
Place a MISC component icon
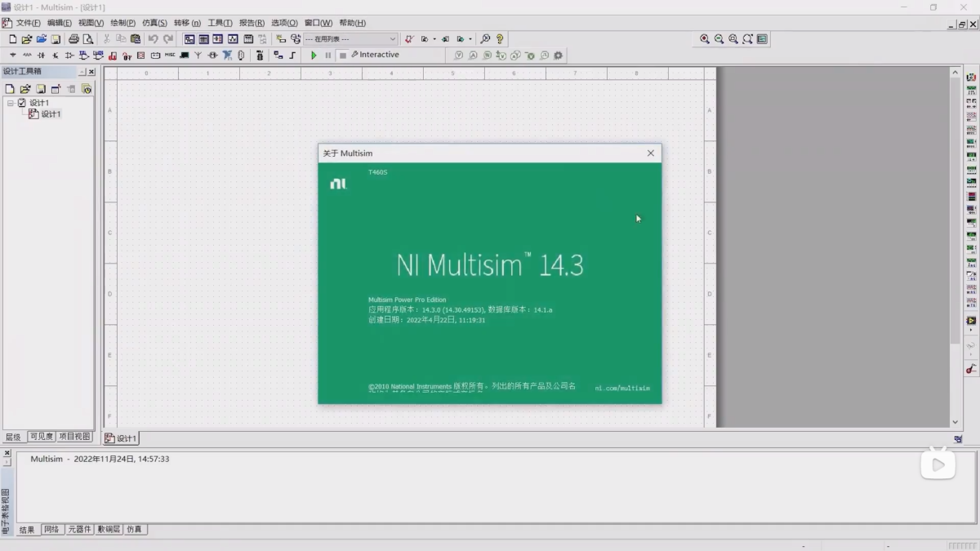pyautogui.click(x=170, y=56)
